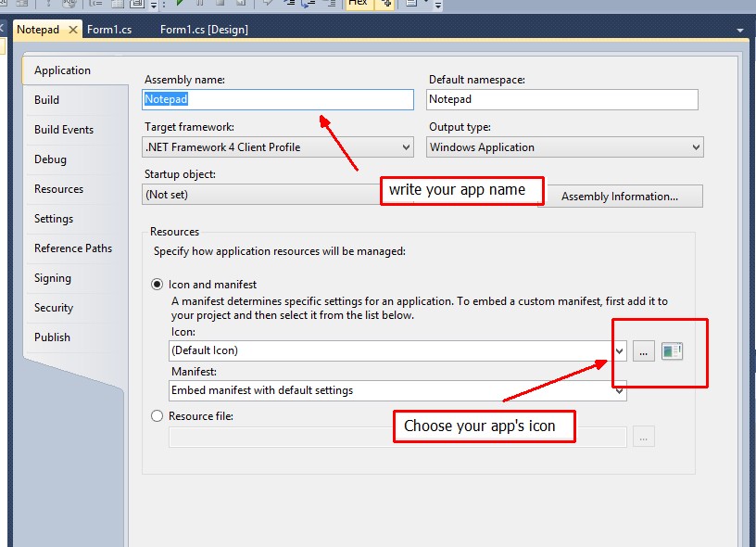Screen dimensions: 756x547
Task: Open the Debug properties page
Action: [x=76, y=159]
